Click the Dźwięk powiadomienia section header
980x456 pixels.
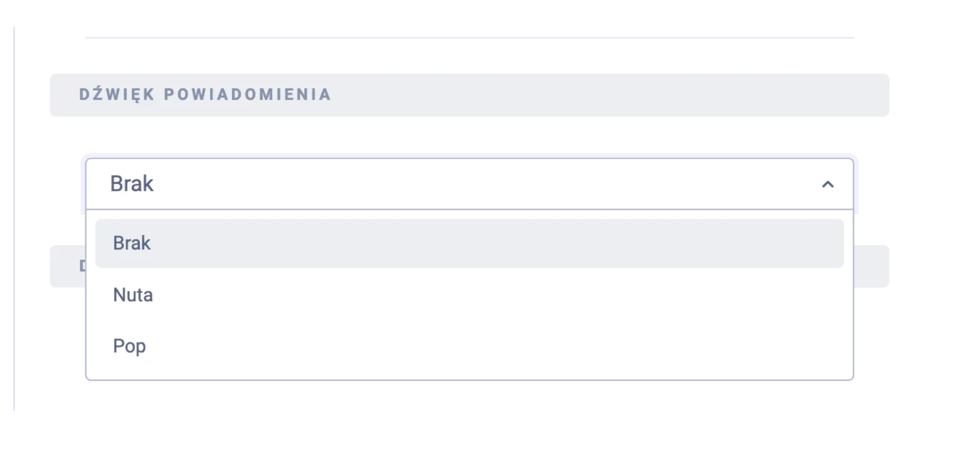click(x=205, y=94)
